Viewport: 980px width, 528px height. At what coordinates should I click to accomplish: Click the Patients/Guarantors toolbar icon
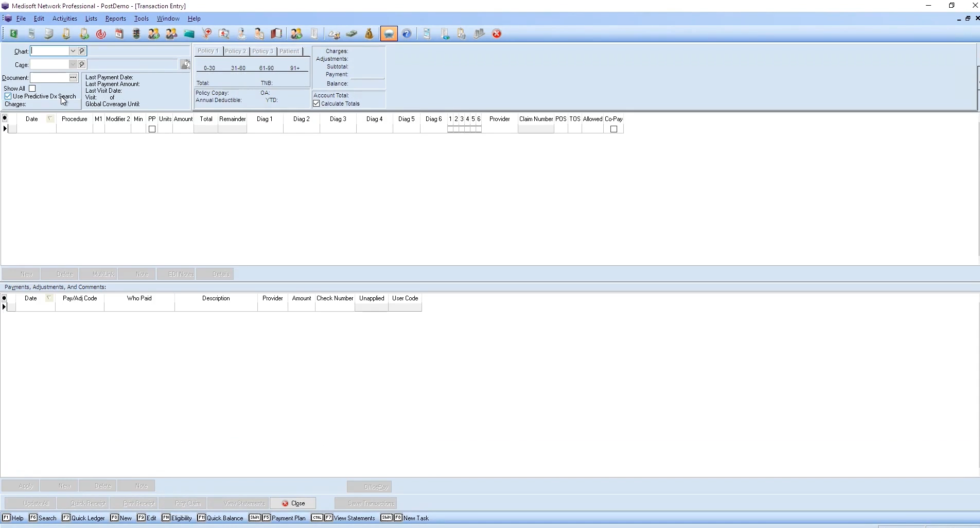point(171,33)
